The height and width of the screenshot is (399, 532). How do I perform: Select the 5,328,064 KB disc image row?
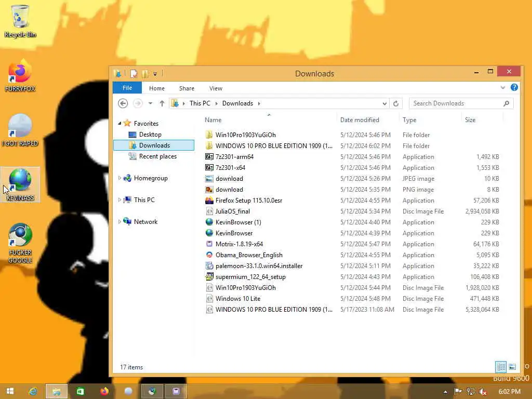pos(353,310)
